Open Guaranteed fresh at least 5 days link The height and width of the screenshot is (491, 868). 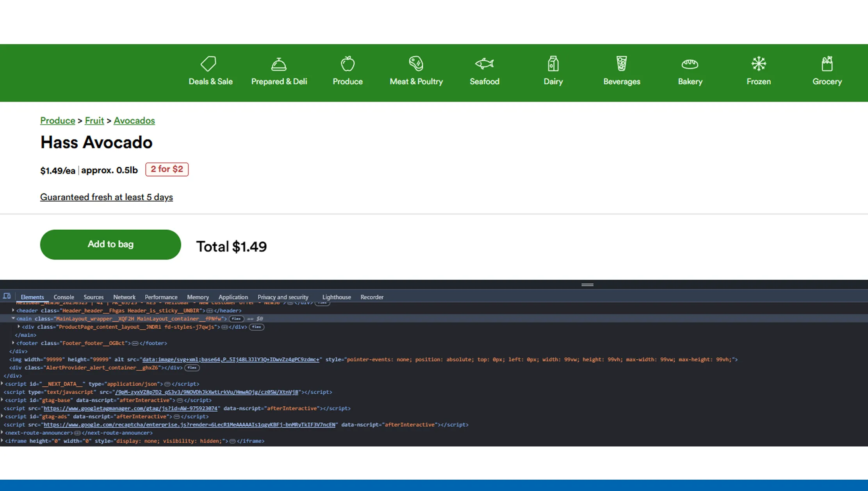pyautogui.click(x=106, y=197)
